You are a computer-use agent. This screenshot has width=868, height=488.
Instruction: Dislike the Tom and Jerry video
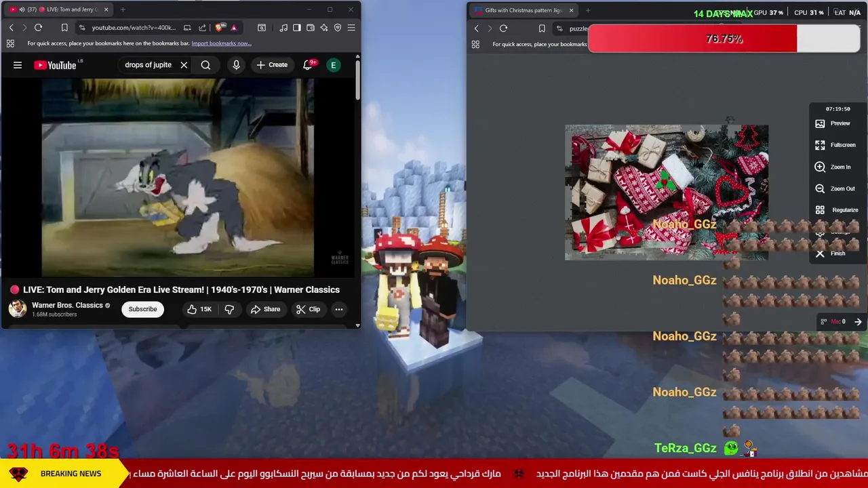point(229,309)
